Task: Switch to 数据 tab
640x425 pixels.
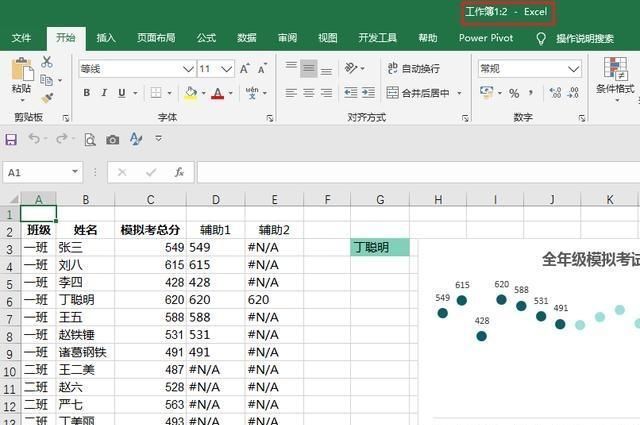Action: pyautogui.click(x=247, y=38)
